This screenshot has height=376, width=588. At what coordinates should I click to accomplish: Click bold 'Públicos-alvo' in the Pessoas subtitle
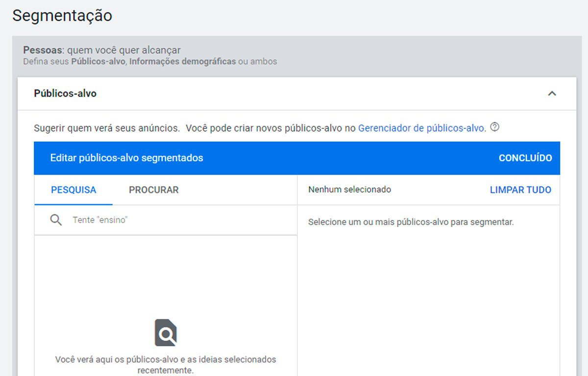coord(98,62)
